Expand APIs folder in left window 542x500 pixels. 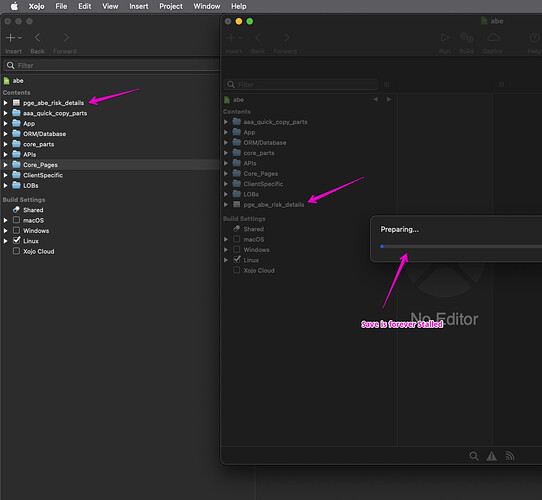coord(6,155)
